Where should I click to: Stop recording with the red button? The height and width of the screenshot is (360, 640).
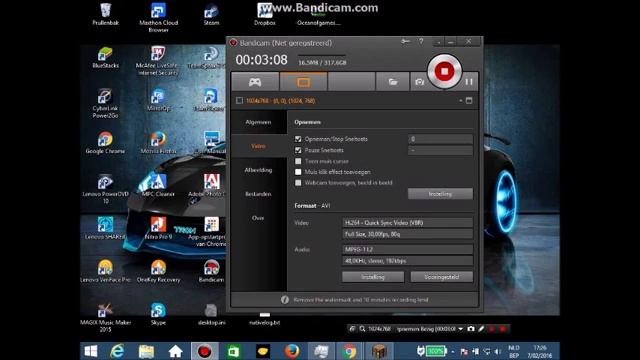[x=444, y=71]
